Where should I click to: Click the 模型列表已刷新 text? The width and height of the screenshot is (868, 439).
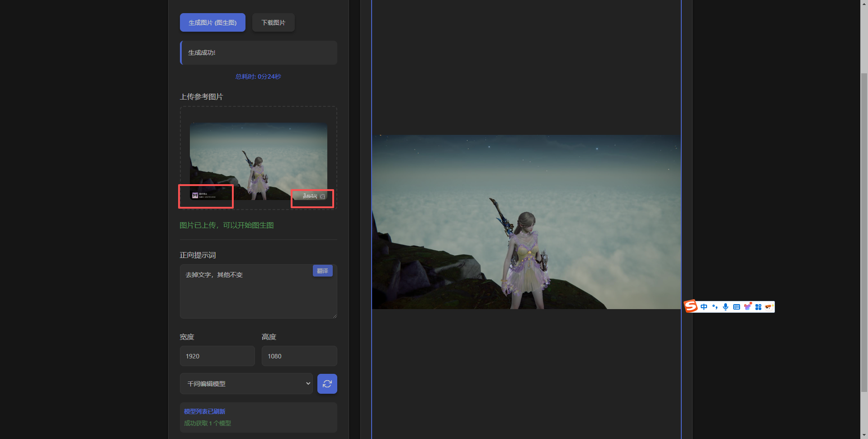click(x=204, y=411)
